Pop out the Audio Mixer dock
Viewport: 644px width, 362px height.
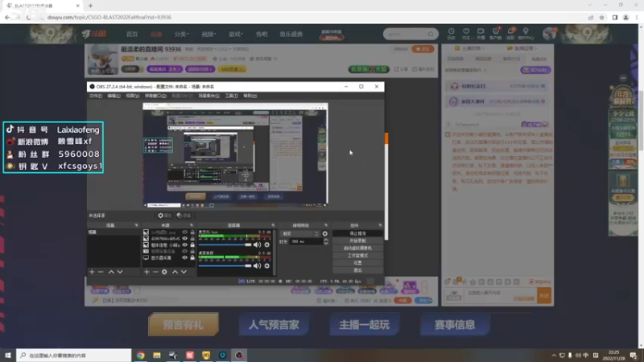(x=273, y=225)
